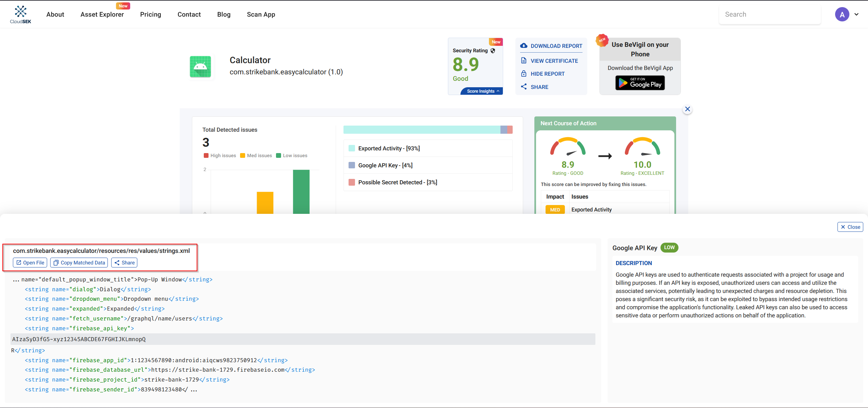Click Copy Matched Data button
Screen dimensions: 868x408
(79, 263)
